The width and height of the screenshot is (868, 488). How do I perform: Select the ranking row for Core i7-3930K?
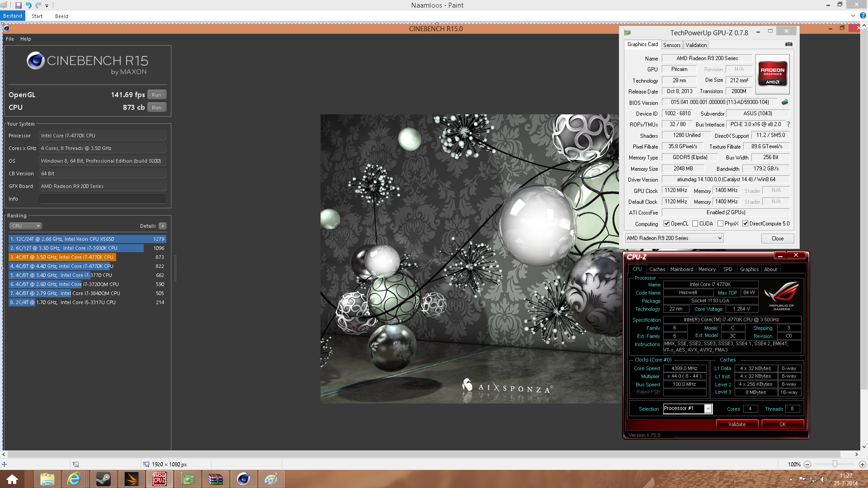(87, 248)
